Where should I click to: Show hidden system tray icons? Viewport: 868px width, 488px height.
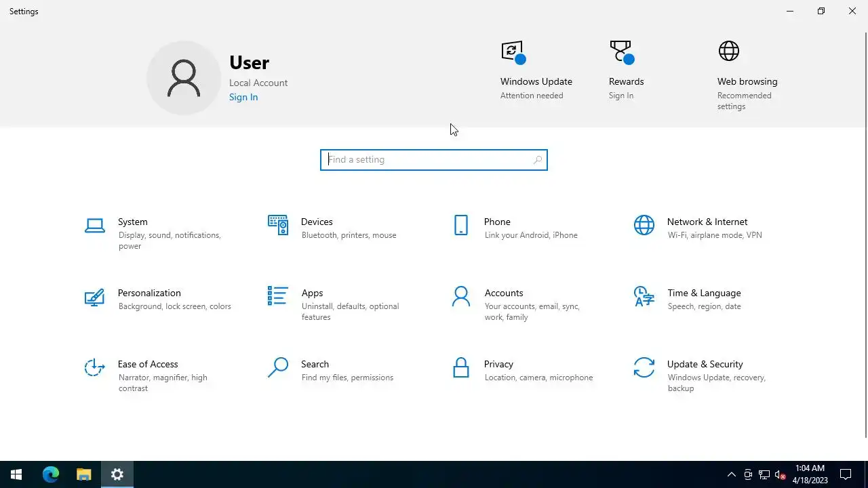coord(731,474)
